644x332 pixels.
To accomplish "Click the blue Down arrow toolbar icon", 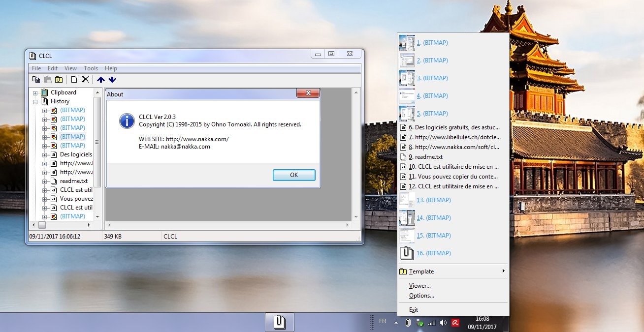I will [112, 80].
